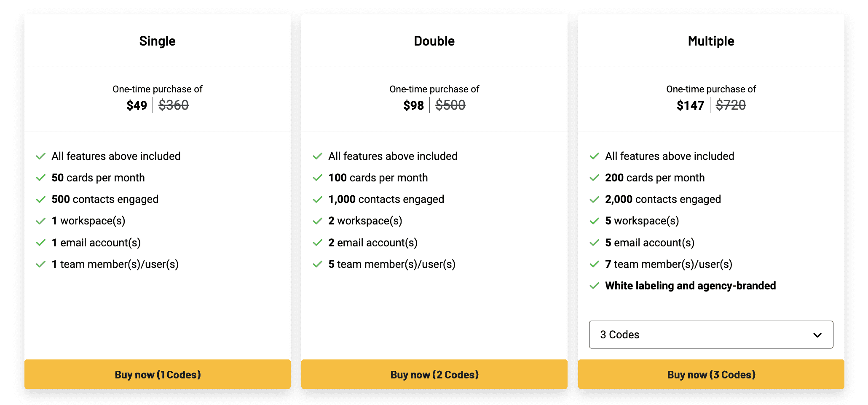The image size is (868, 405).
Task: Click the chevron arrow in codes selector
Action: 817,335
